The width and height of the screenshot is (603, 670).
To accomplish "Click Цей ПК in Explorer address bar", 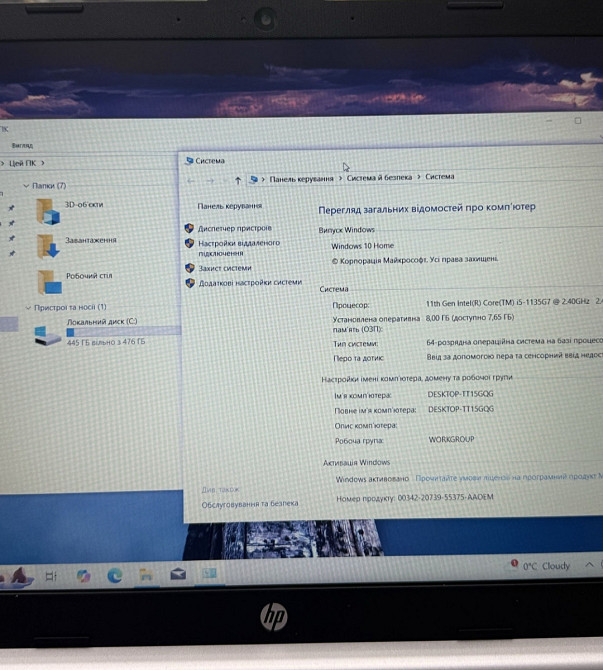I will pyautogui.click(x=22, y=163).
